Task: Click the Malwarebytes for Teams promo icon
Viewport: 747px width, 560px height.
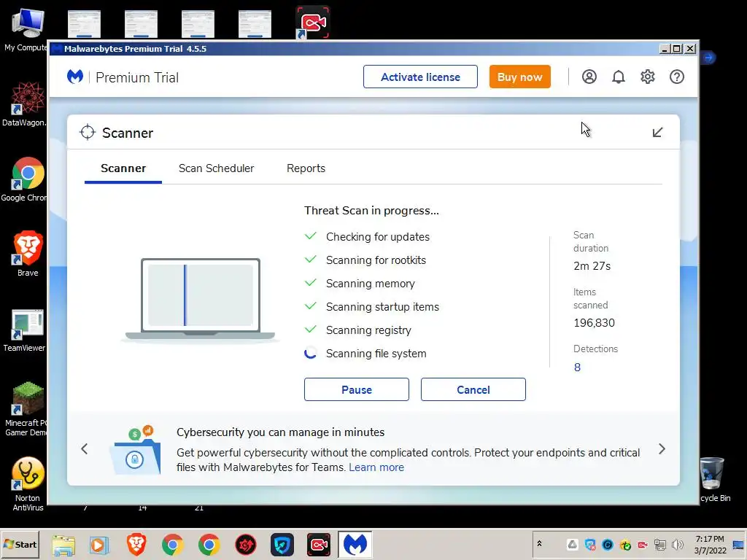Action: click(x=135, y=450)
